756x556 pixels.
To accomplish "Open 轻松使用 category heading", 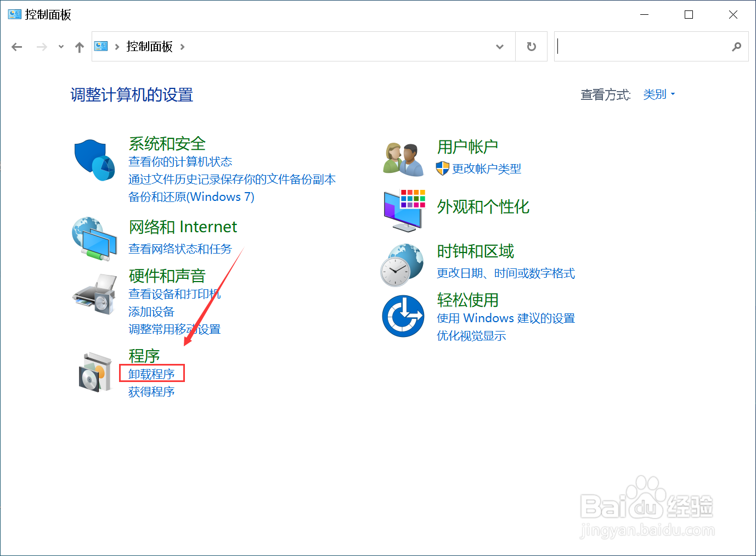I will coord(468,300).
